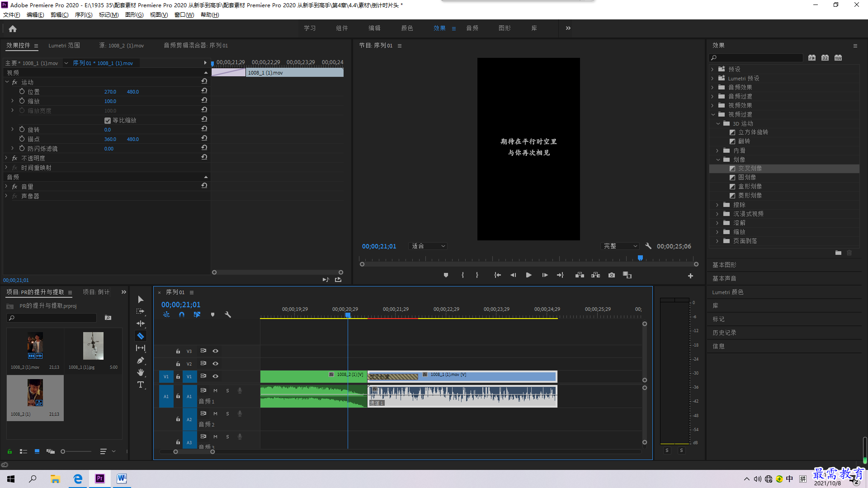Toggle V3 track output eye
Image resolution: width=868 pixels, height=488 pixels.
pos(216,351)
